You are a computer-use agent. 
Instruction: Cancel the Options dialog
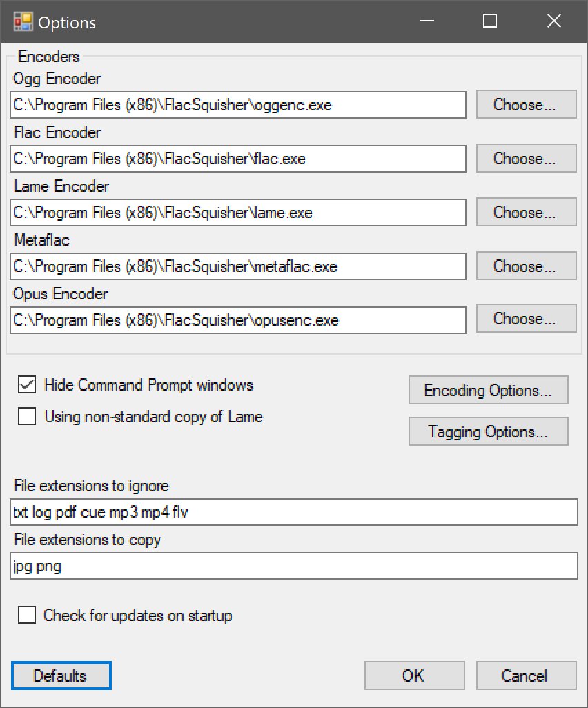(x=526, y=676)
